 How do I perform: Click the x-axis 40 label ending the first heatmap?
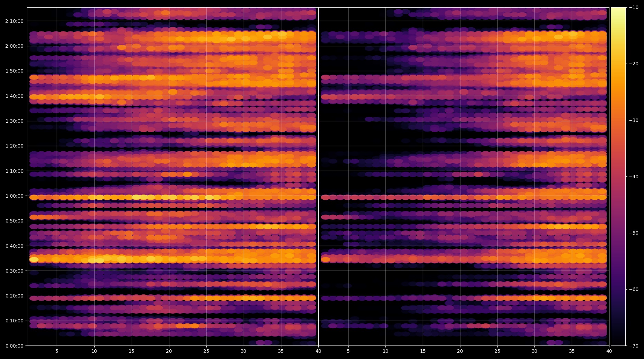click(x=318, y=351)
